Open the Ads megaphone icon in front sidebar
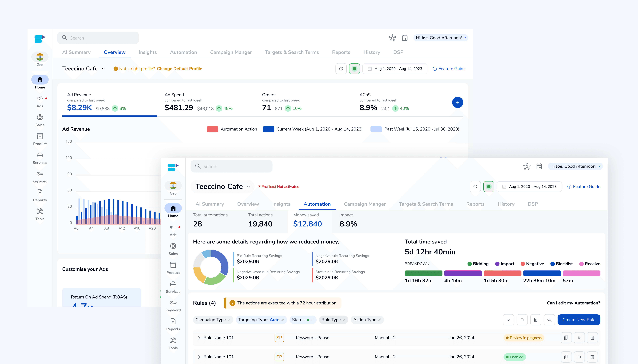This screenshot has height=364, width=638. [173, 227]
